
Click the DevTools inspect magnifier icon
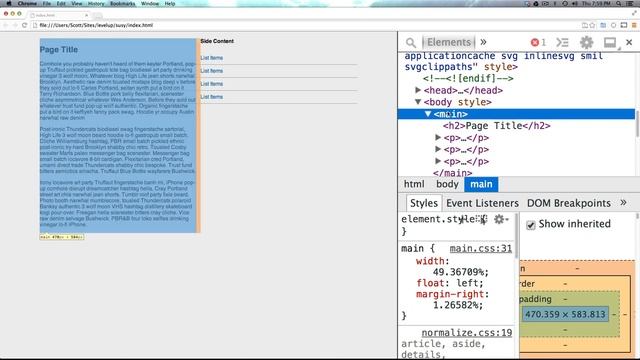click(411, 42)
